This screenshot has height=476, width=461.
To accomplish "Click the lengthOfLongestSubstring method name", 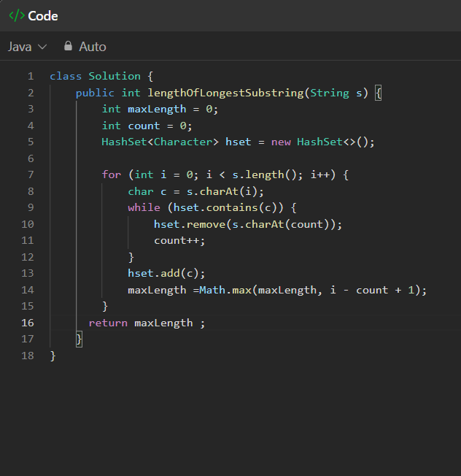I will click(225, 93).
